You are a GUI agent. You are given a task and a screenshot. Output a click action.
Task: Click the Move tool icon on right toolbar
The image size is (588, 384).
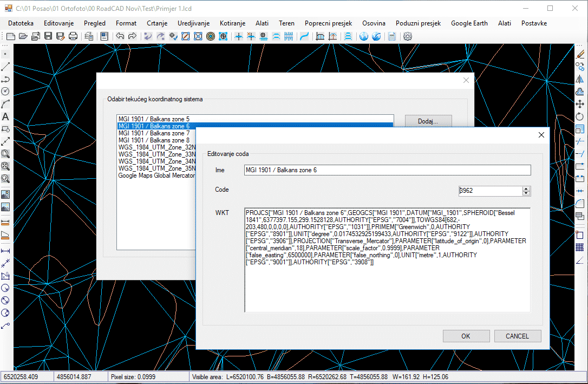pyautogui.click(x=580, y=104)
